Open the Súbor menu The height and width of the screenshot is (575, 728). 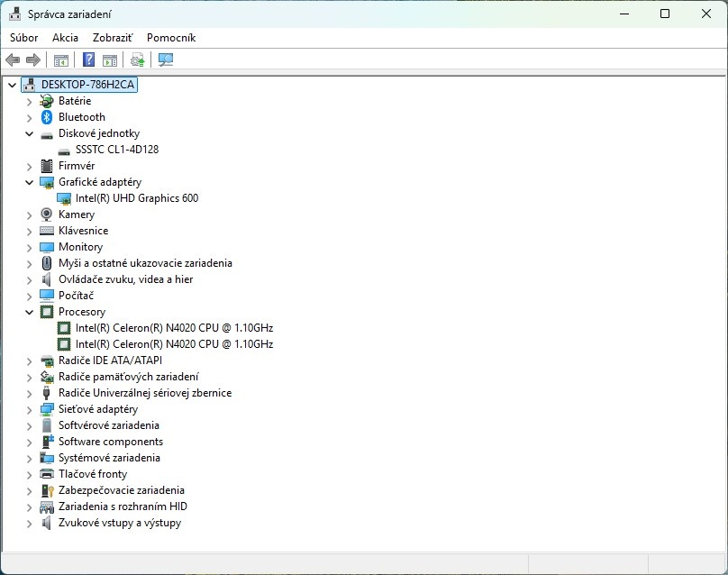(x=23, y=37)
